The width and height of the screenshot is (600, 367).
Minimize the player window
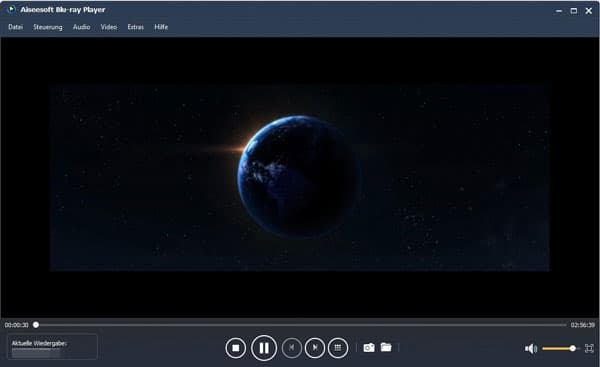[559, 11]
